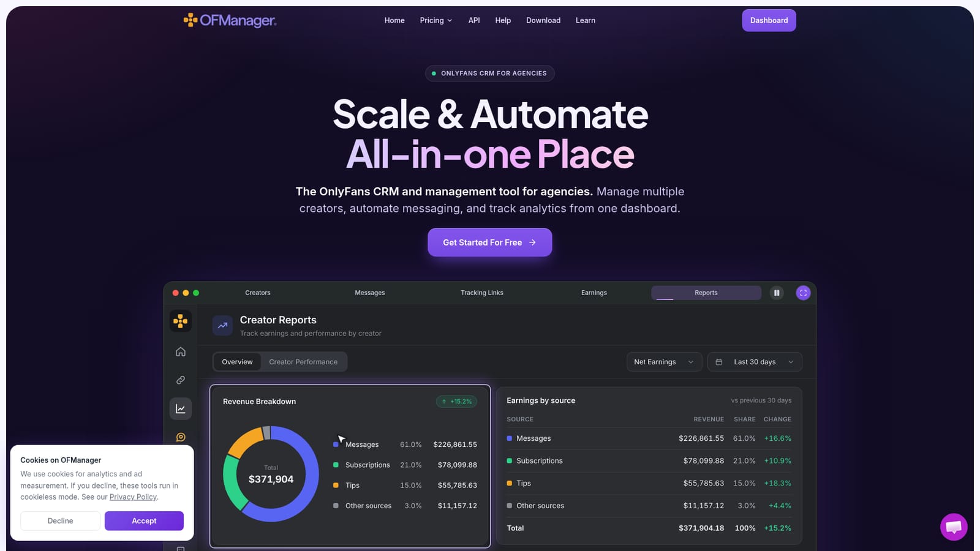Image resolution: width=980 pixels, height=551 pixels.
Task: Open the Tracking Links tab
Action: 482,293
